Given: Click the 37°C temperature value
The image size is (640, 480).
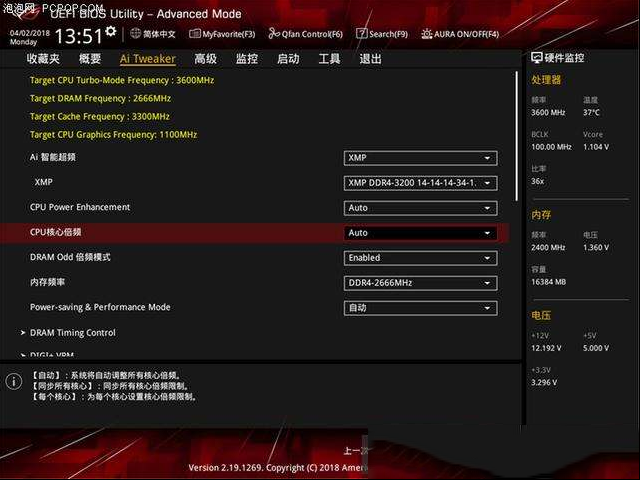Looking at the screenshot, I should click(591, 112).
